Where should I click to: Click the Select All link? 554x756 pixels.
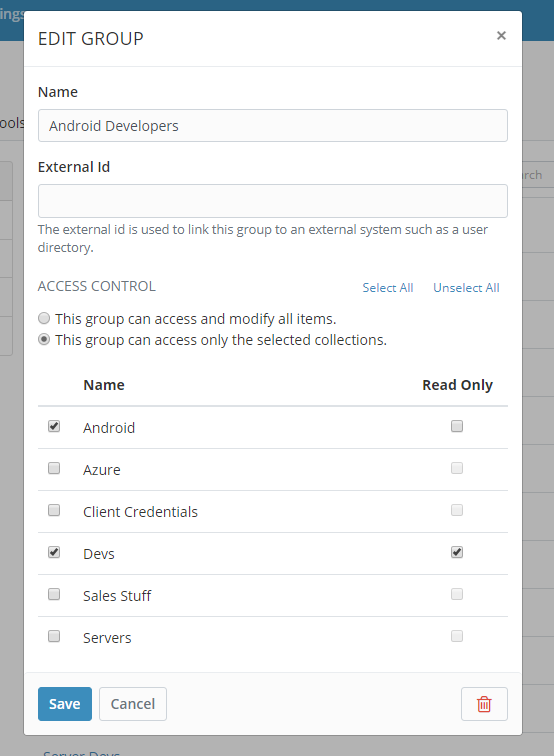coord(388,288)
